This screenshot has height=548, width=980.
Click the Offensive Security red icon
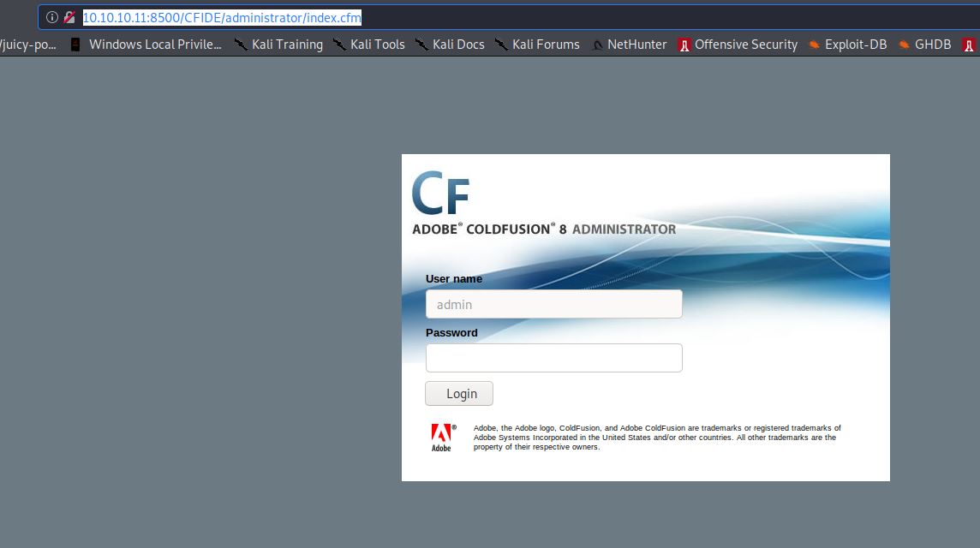684,45
